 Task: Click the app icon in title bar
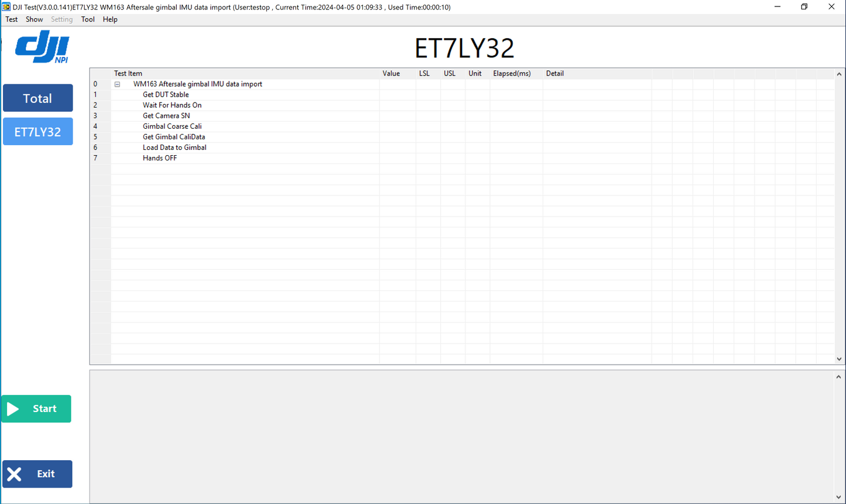(6, 7)
